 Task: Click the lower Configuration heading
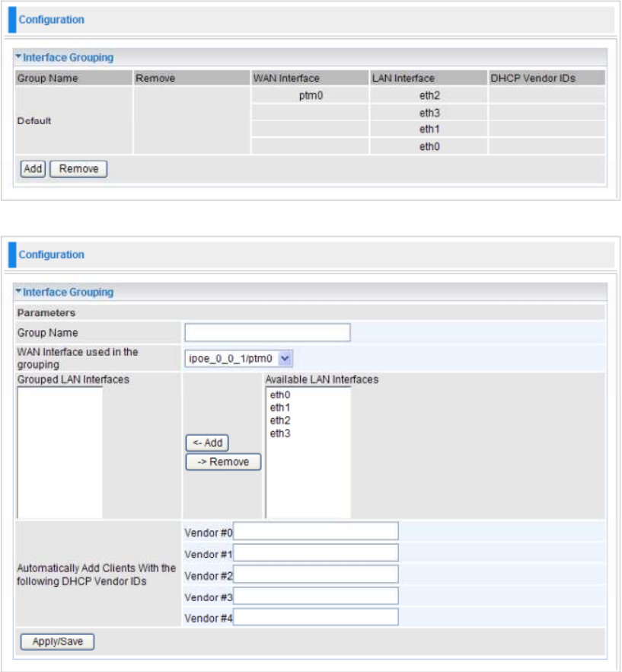[52, 254]
